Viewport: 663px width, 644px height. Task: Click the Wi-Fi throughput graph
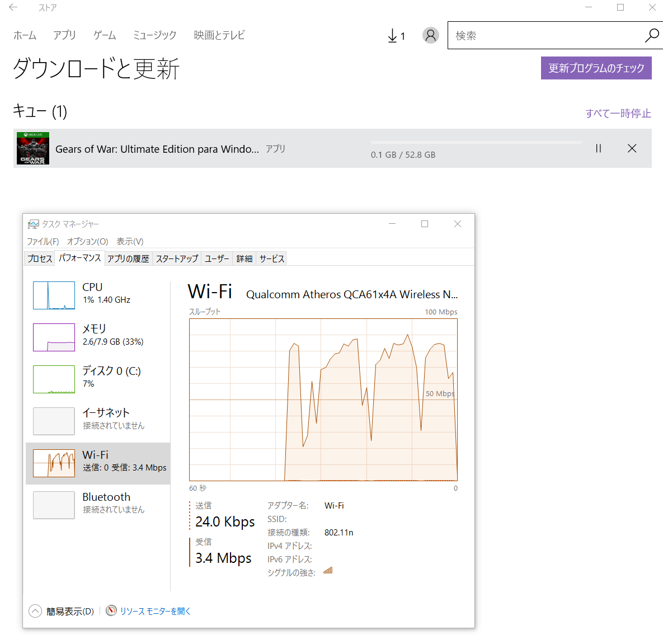323,399
